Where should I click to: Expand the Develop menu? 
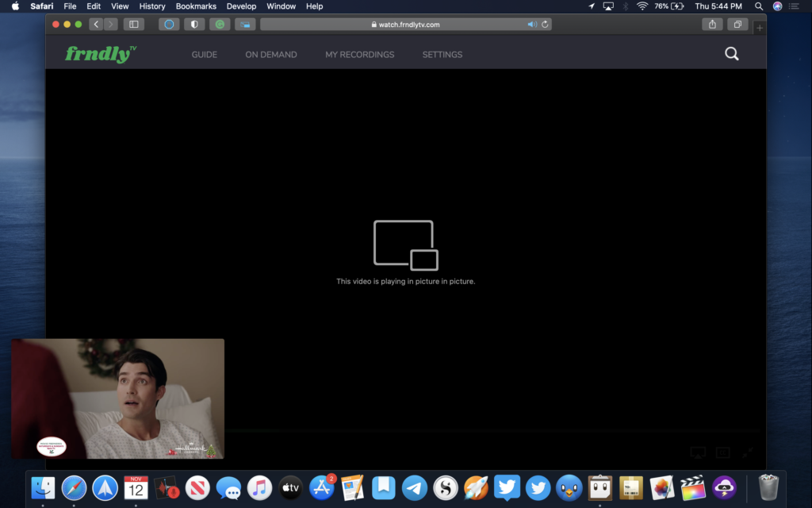(241, 6)
